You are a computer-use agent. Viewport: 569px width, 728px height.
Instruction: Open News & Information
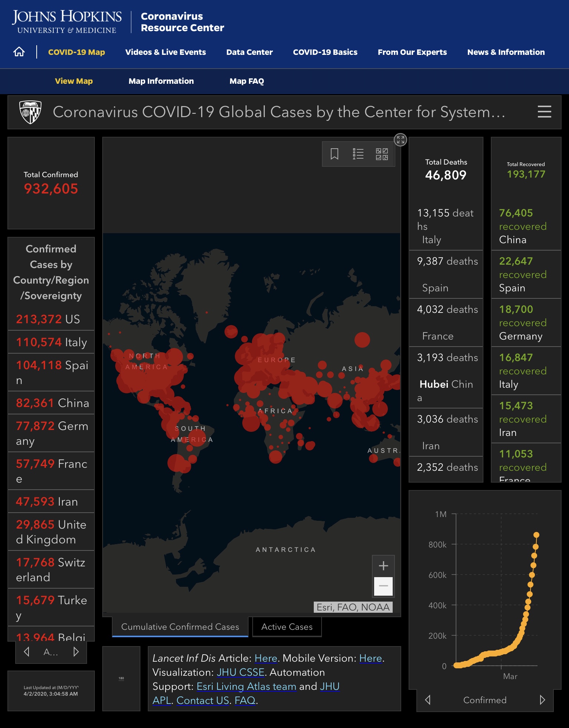pyautogui.click(x=506, y=52)
